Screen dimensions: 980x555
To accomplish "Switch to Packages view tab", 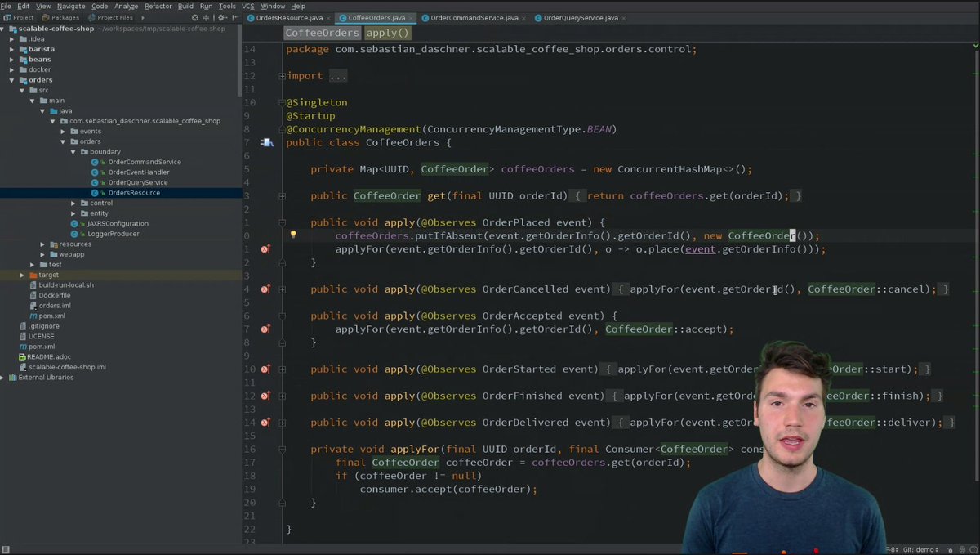I will click(60, 17).
